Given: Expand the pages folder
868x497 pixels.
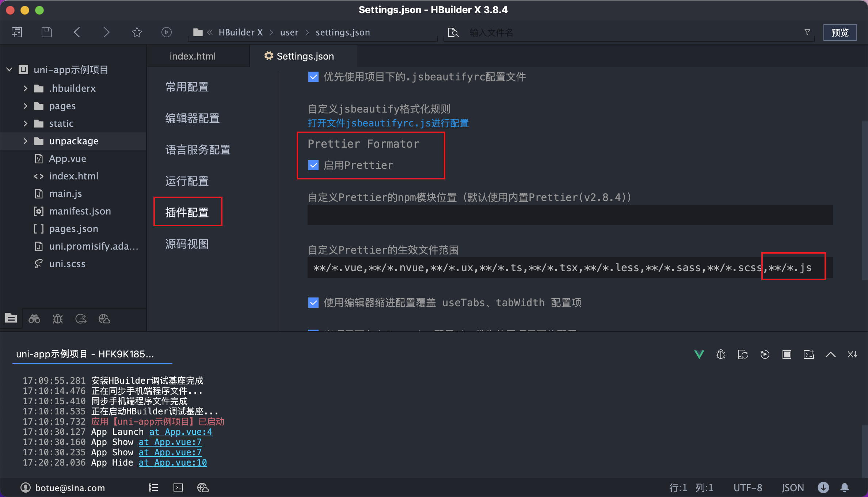Looking at the screenshot, I should click(x=25, y=106).
